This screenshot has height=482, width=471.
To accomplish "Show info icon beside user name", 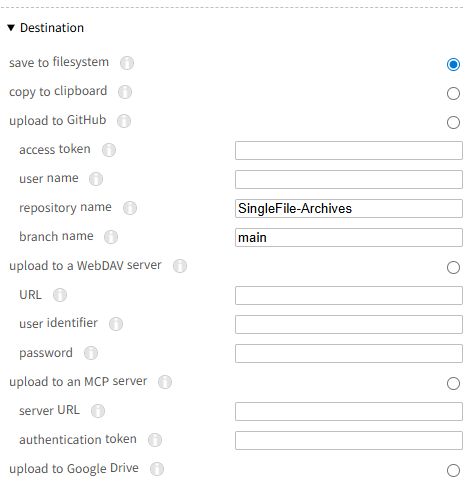I will coord(96,179).
